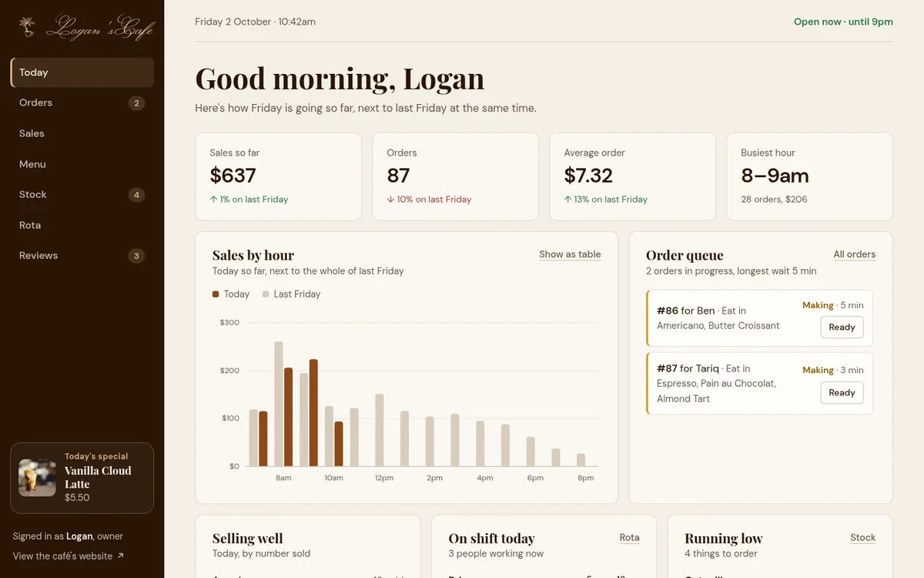Click the Running low heading
This screenshot has height=578, width=924.
[x=724, y=539]
